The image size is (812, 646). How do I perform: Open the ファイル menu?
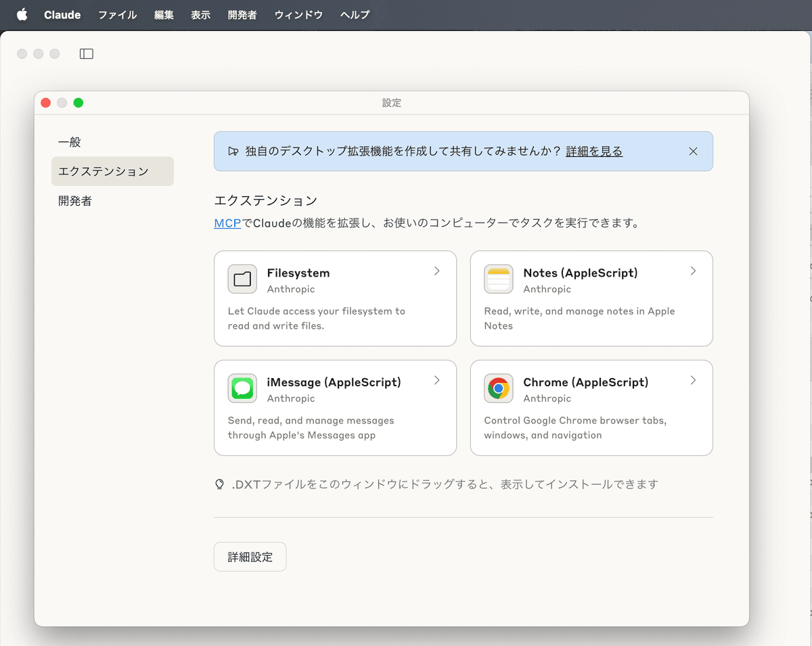tap(118, 14)
